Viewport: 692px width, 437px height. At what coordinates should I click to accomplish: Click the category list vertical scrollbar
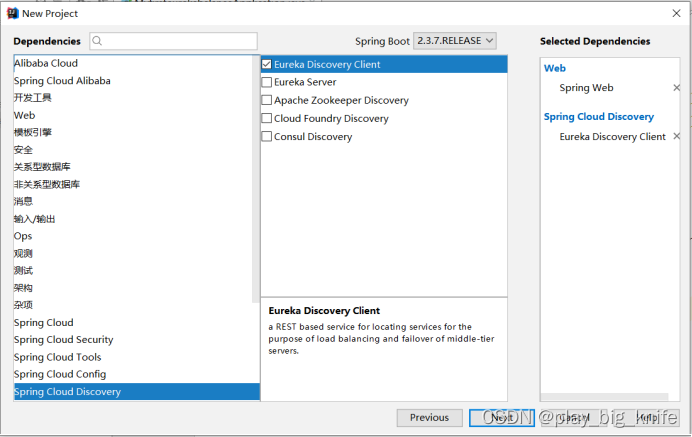tap(256, 180)
